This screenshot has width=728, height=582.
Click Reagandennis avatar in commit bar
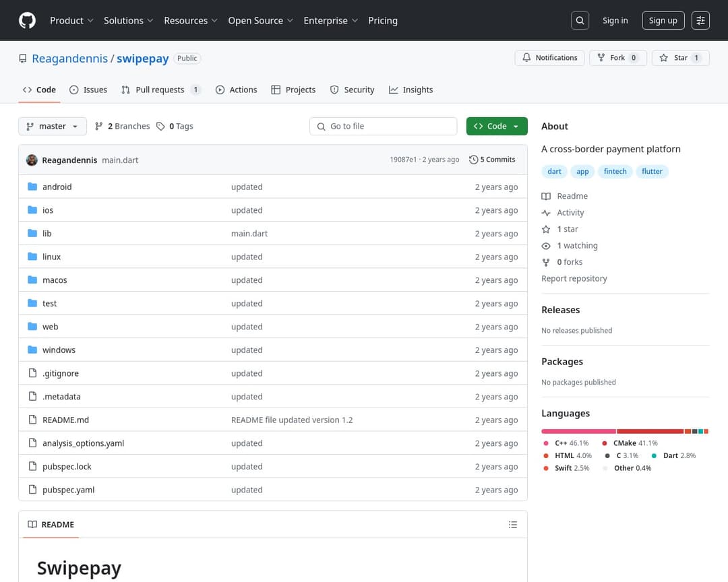coord(32,160)
